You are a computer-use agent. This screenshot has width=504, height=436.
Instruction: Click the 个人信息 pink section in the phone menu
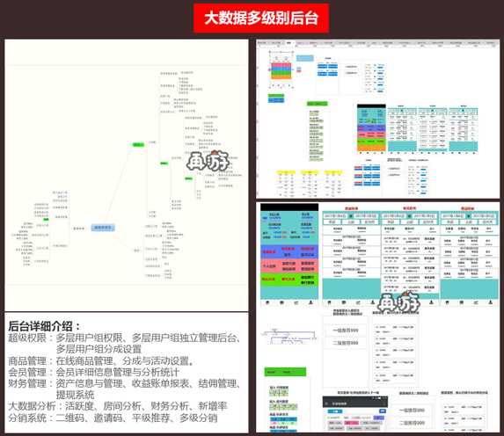[x=289, y=266]
